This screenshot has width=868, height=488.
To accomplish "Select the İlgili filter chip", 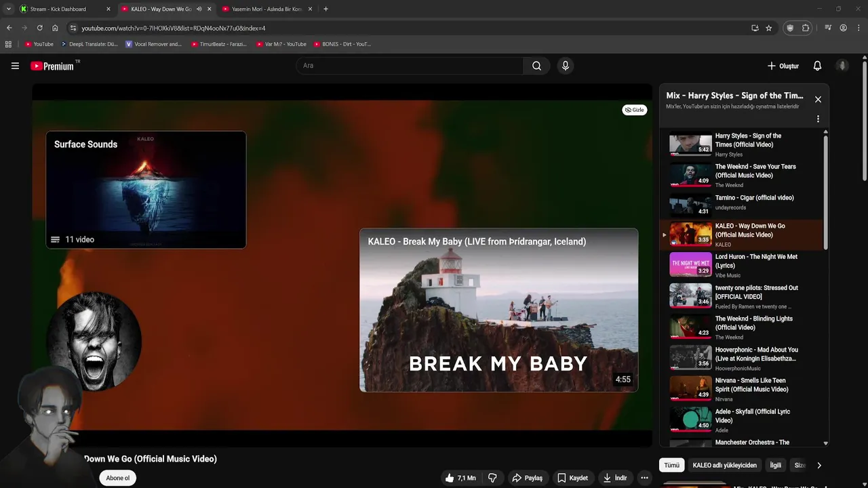I will (775, 466).
